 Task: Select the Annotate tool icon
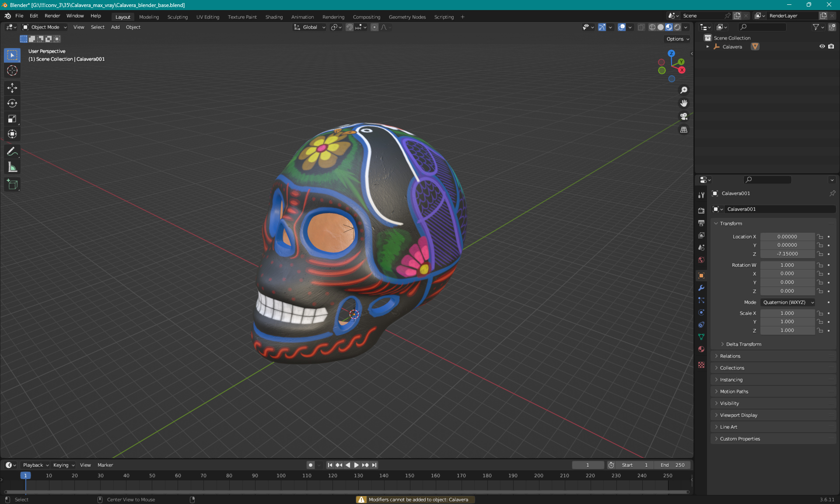pos(12,151)
